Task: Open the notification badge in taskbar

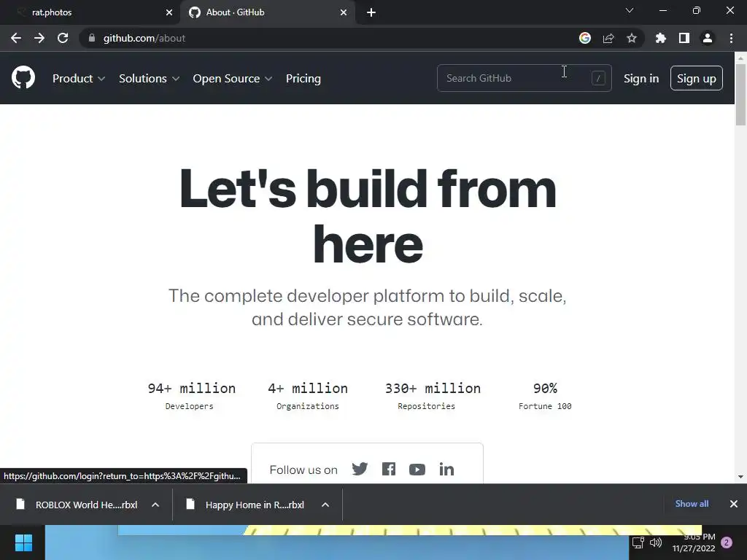Action: 727,542
